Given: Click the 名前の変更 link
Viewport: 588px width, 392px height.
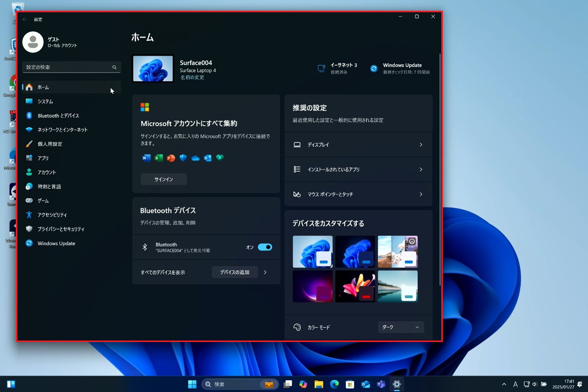Looking at the screenshot, I should coord(192,77).
